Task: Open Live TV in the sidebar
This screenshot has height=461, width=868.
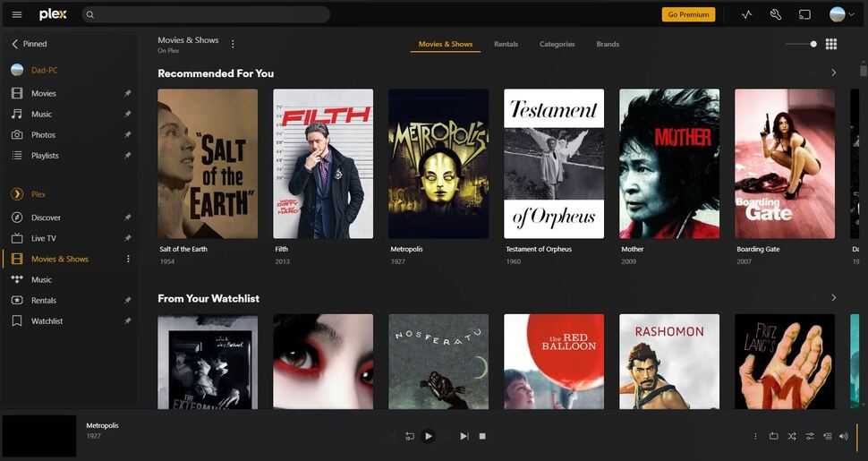Action: pos(43,238)
